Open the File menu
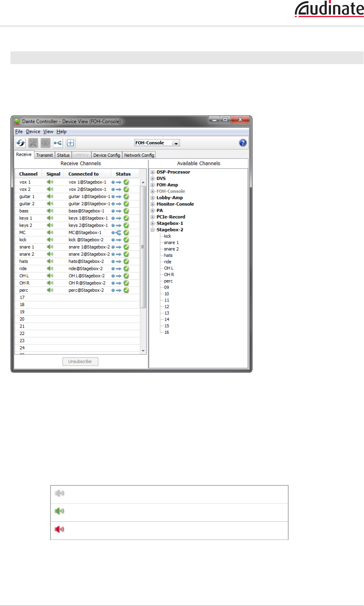The height and width of the screenshot is (606, 364). click(x=19, y=131)
